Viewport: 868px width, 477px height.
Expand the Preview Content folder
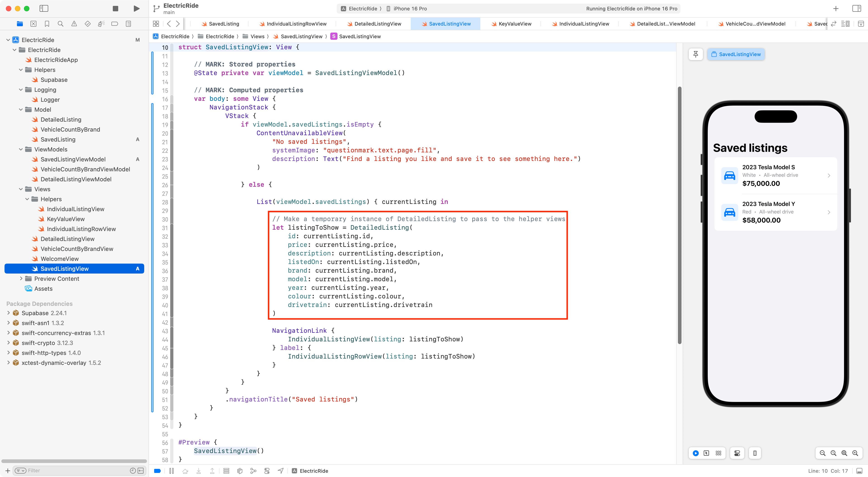click(x=21, y=279)
